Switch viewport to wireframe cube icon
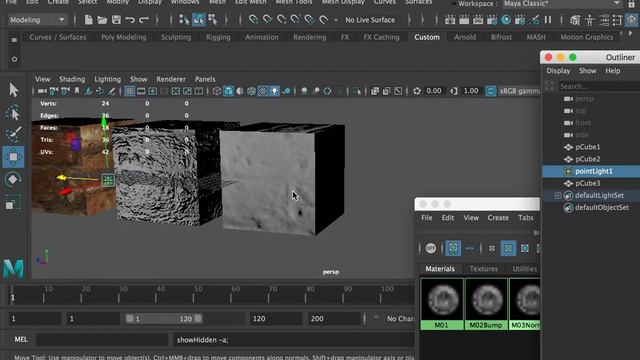The height and width of the screenshot is (360, 640). 217,91
